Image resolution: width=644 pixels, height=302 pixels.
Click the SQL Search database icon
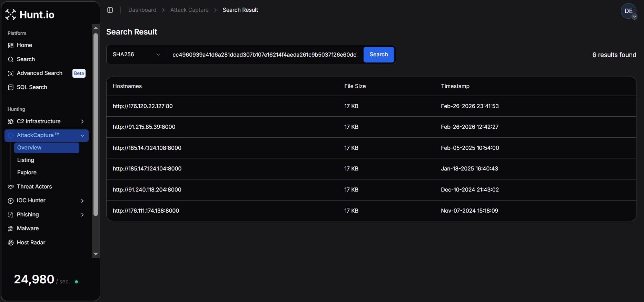(11, 87)
